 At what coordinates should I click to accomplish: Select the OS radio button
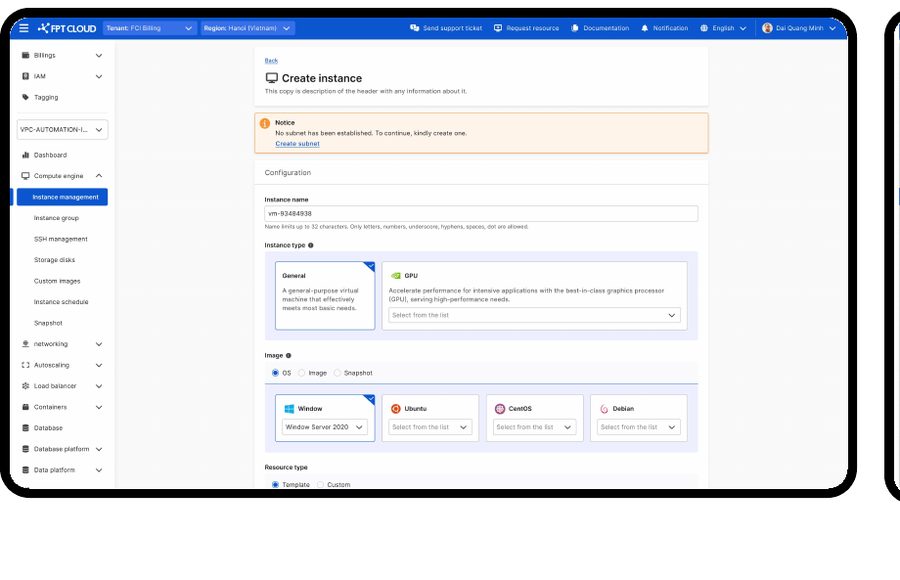point(275,373)
